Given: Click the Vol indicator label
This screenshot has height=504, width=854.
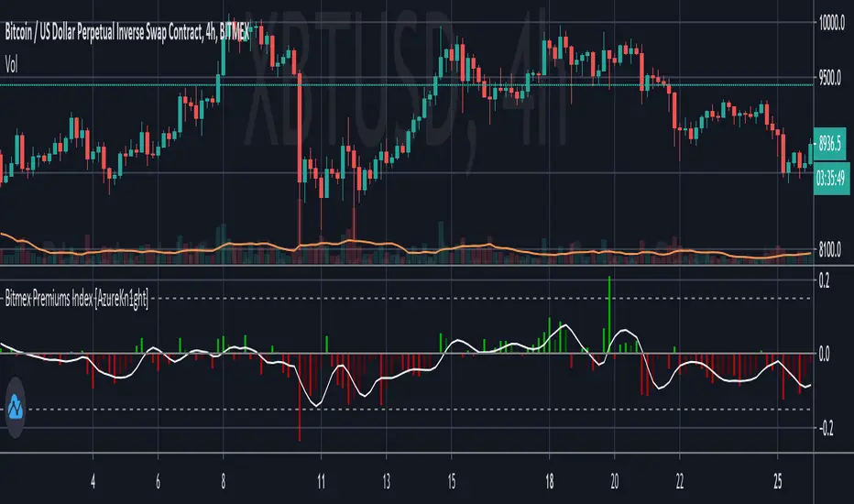Looking at the screenshot, I should (x=11, y=65).
